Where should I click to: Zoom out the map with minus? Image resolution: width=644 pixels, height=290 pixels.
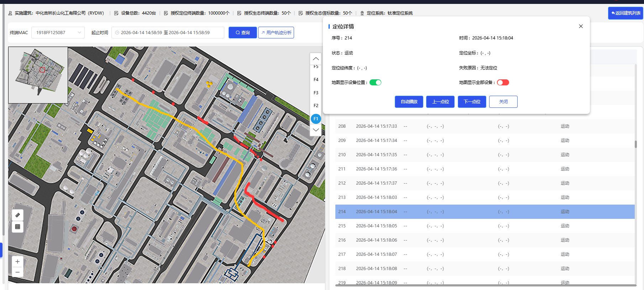point(17,272)
